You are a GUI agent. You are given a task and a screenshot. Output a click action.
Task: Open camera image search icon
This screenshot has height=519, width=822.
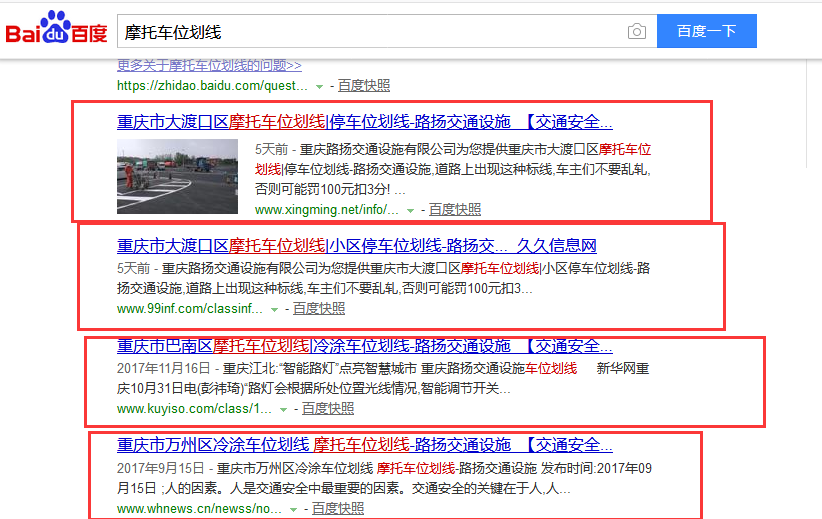(636, 31)
